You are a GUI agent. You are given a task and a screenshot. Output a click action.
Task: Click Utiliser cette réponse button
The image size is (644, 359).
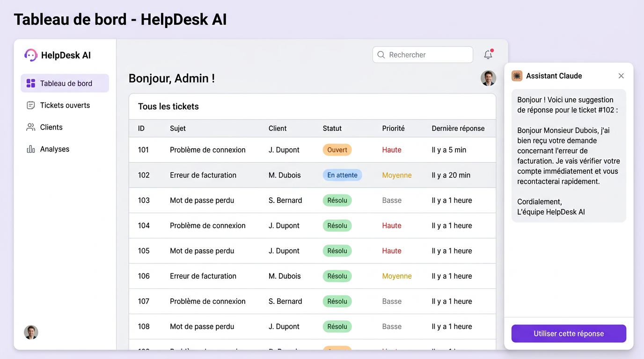click(569, 334)
